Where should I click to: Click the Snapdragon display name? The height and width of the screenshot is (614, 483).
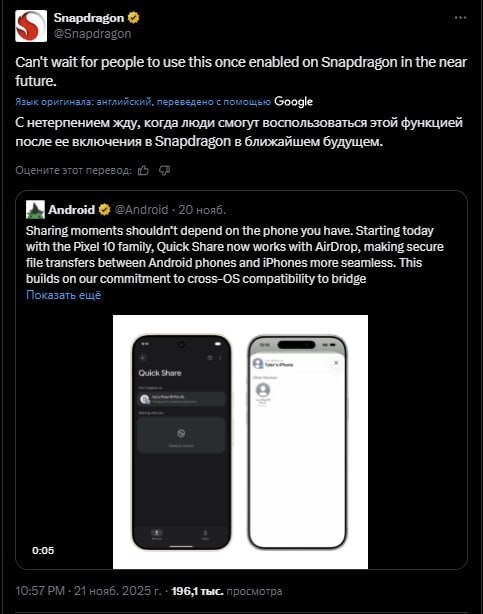[x=89, y=18]
